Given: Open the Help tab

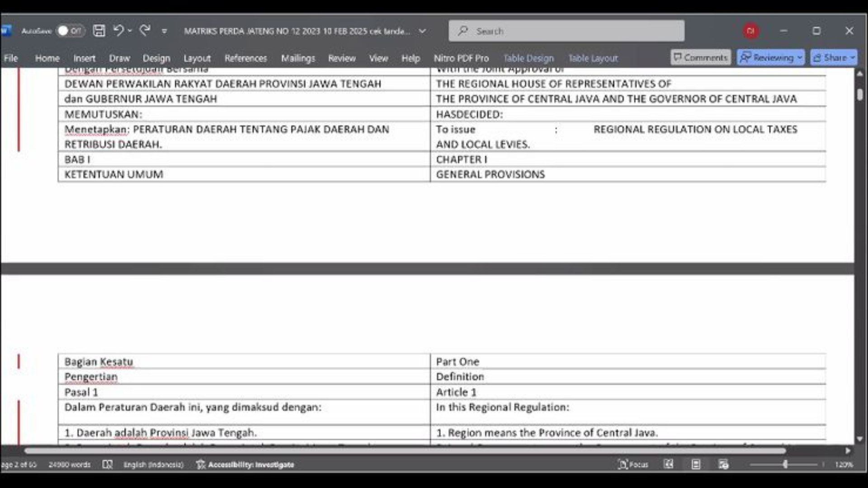Looking at the screenshot, I should pyautogui.click(x=410, y=58).
